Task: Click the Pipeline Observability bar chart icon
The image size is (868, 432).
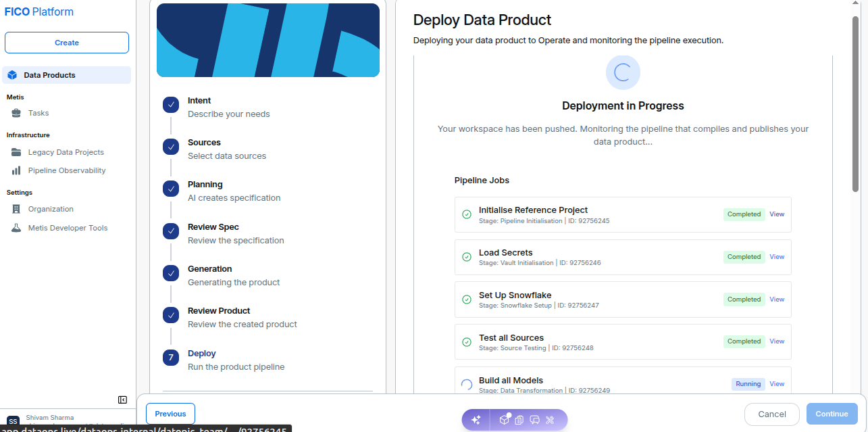Action: pos(16,170)
